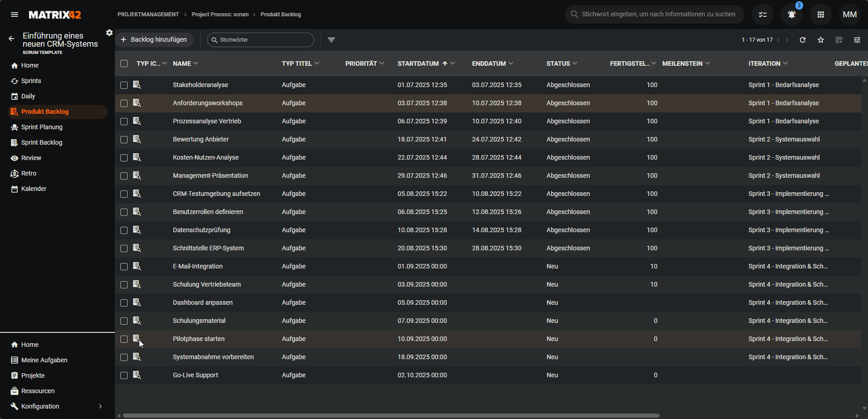This screenshot has height=419, width=868.
Task: Click Backlog hinzufügen button
Action: pos(154,40)
